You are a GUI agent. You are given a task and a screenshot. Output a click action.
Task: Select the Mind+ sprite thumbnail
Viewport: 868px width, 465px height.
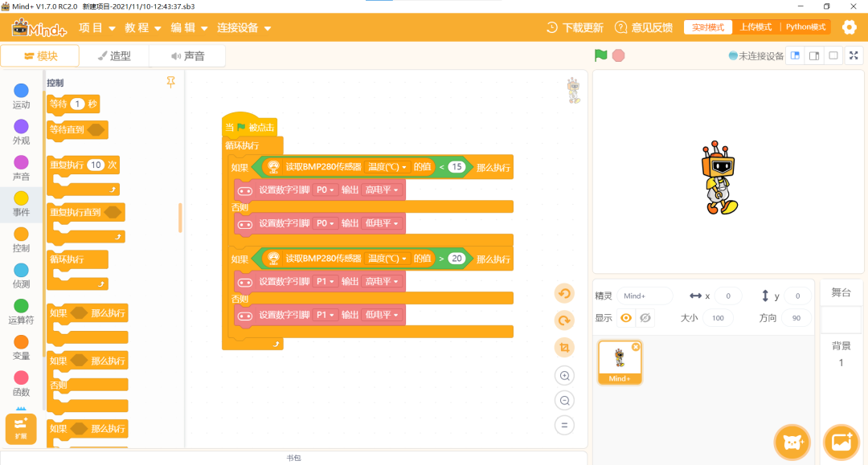620,362
